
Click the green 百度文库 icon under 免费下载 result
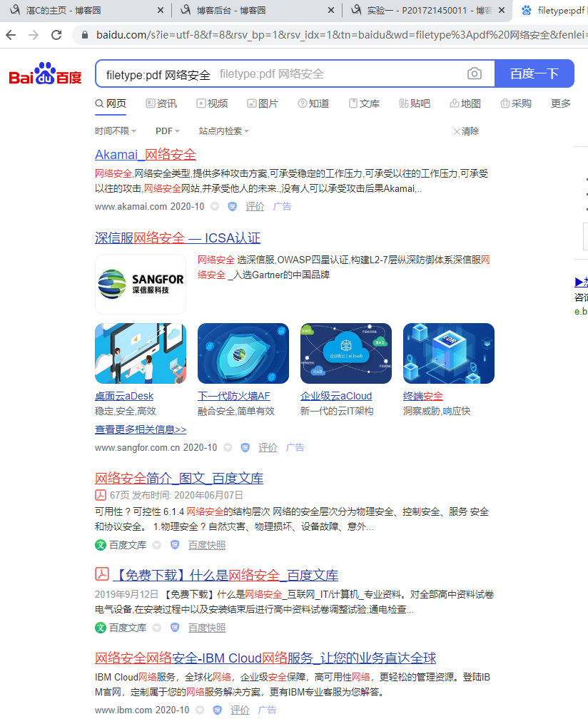(x=100, y=628)
